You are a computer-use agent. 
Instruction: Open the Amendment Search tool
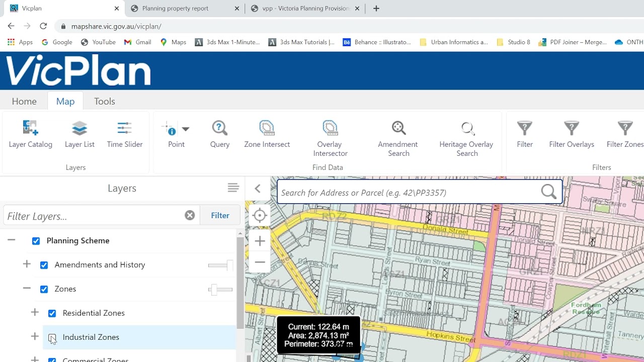pos(398,138)
